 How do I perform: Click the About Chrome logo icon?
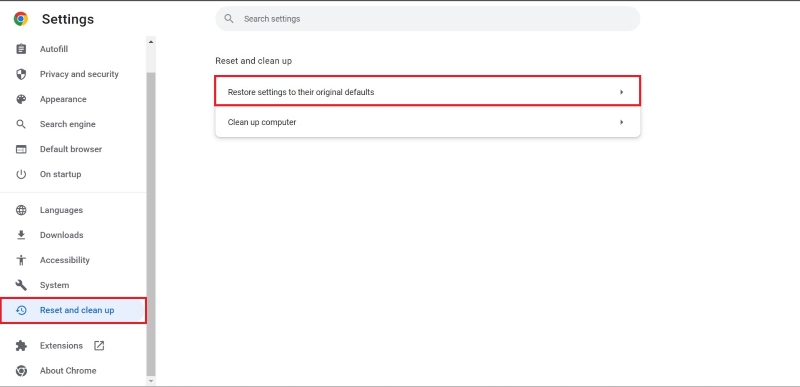(21, 371)
